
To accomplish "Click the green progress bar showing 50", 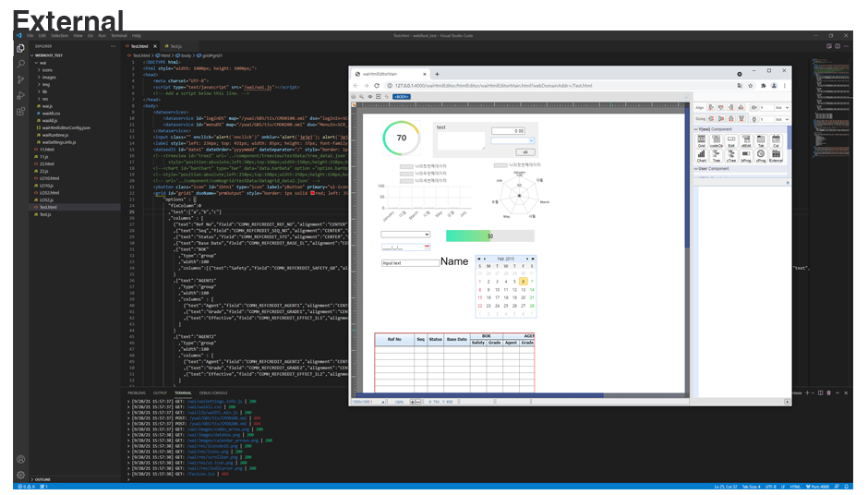I will click(488, 235).
